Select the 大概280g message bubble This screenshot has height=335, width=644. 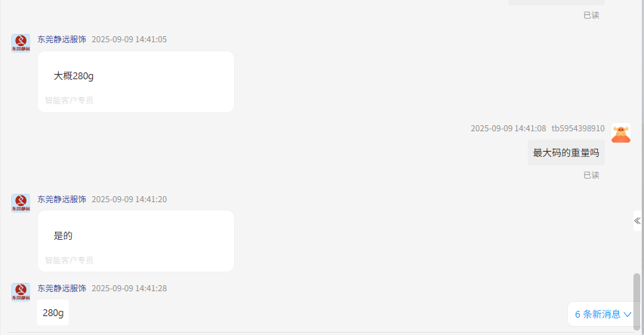point(136,81)
